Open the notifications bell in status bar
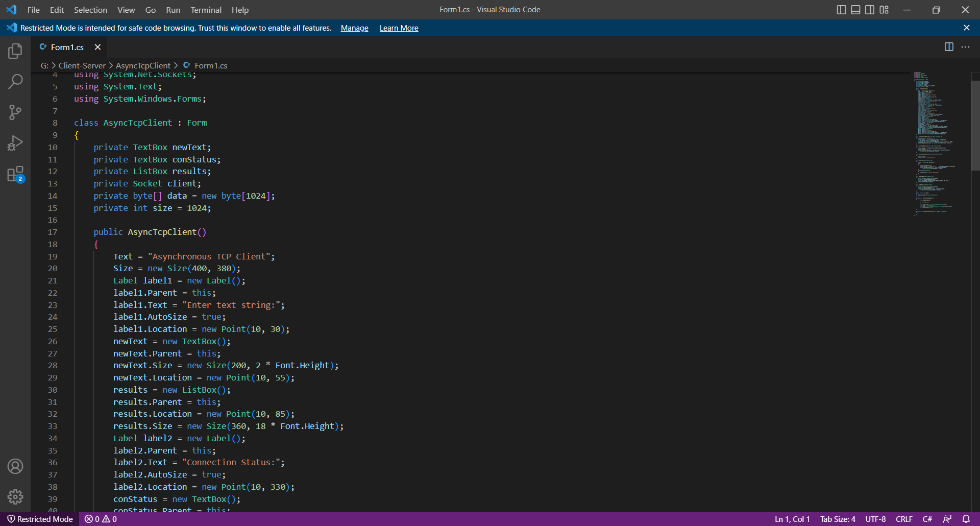Viewport: 980px width, 526px height. click(x=966, y=519)
